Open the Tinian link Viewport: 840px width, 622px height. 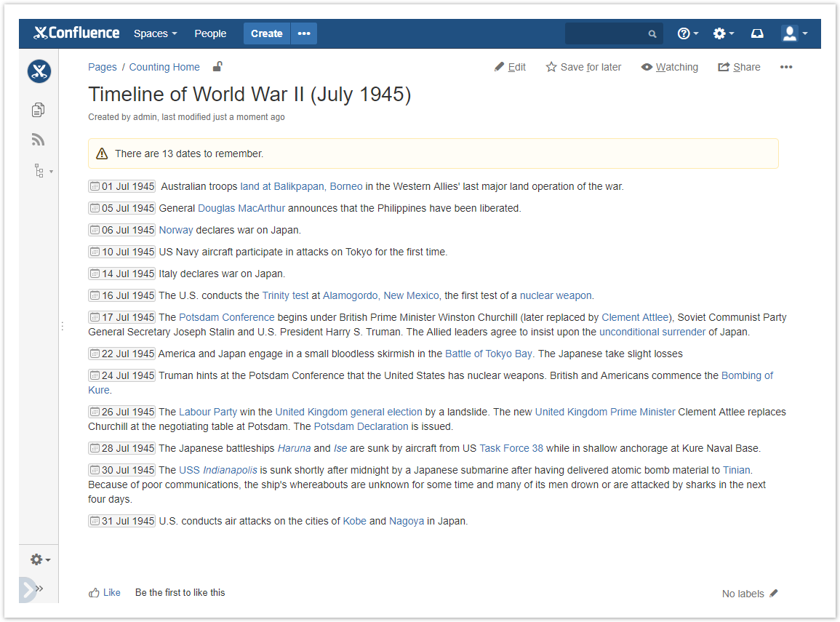click(736, 471)
